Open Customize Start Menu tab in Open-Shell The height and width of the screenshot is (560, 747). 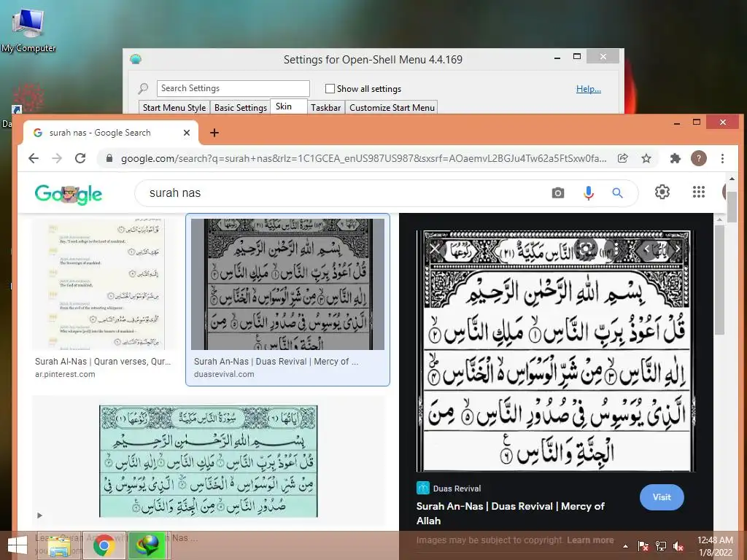click(x=392, y=108)
